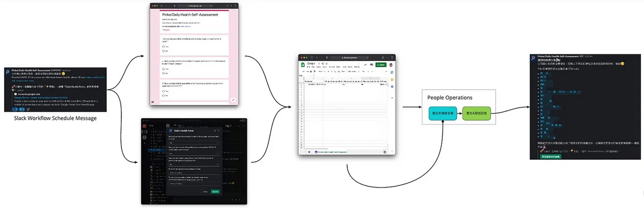Open Google Calendar from Sheets side panel

tap(392, 73)
